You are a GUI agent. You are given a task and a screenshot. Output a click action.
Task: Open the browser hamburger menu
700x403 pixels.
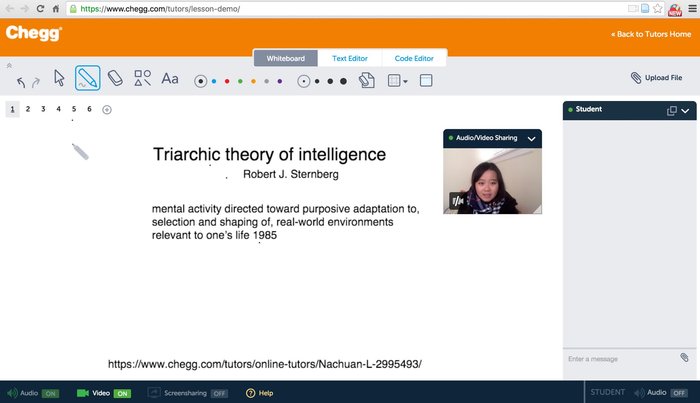click(692, 8)
